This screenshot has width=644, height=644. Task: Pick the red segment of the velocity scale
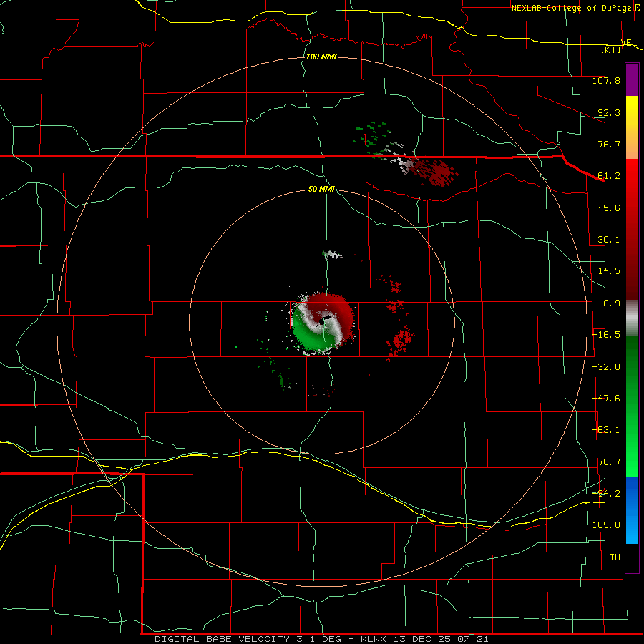coord(632,229)
